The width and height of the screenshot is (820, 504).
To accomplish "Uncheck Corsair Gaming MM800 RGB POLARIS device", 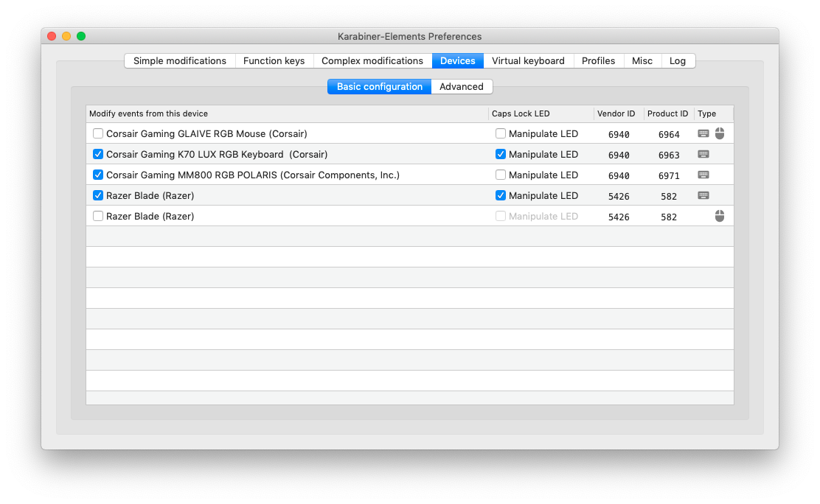I will [98, 175].
